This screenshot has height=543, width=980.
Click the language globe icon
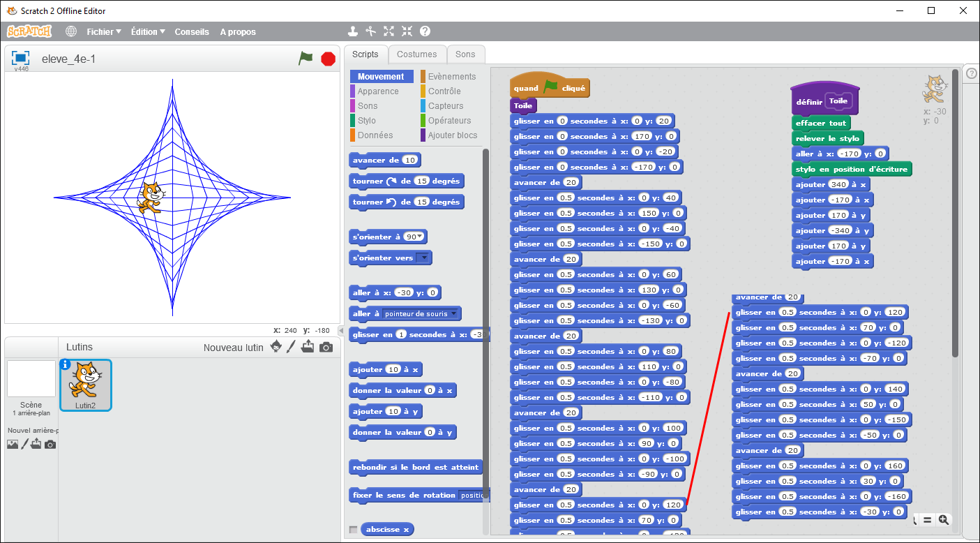tap(71, 31)
